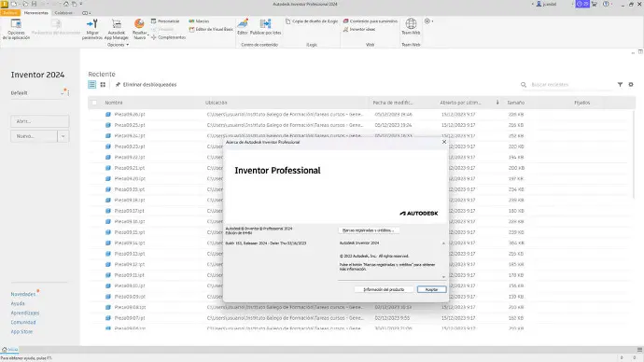Image resolution: width=644 pixels, height=362 pixels.
Task: Click Marcas registradas y créditos button
Action: pos(369,230)
